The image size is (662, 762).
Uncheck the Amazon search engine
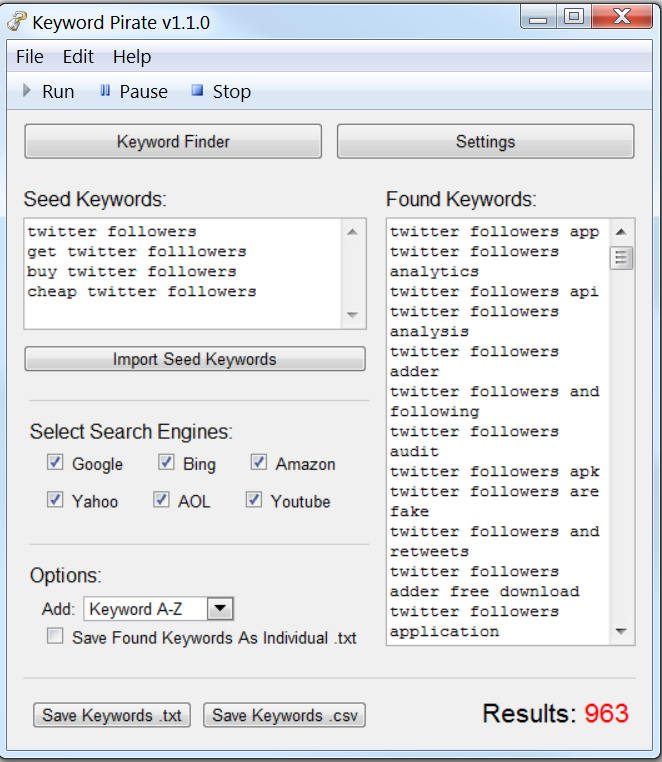[x=259, y=462]
